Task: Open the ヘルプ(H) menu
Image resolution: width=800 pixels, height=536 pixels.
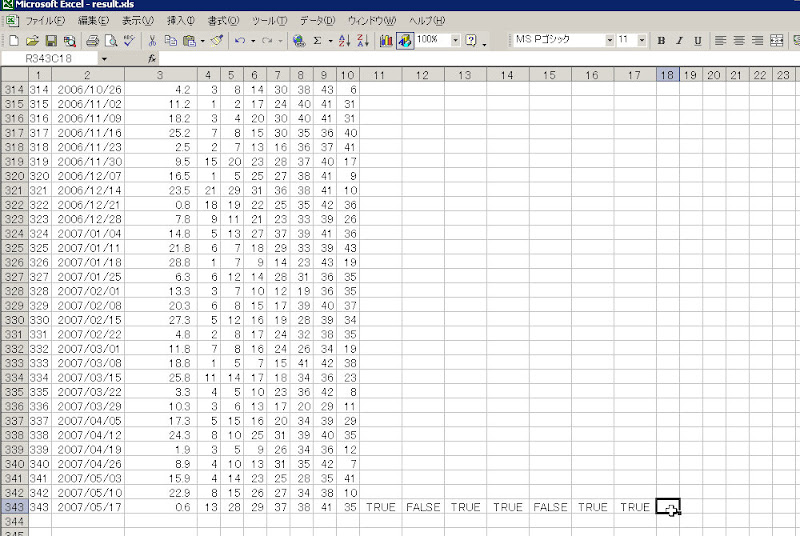Action: pyautogui.click(x=427, y=21)
